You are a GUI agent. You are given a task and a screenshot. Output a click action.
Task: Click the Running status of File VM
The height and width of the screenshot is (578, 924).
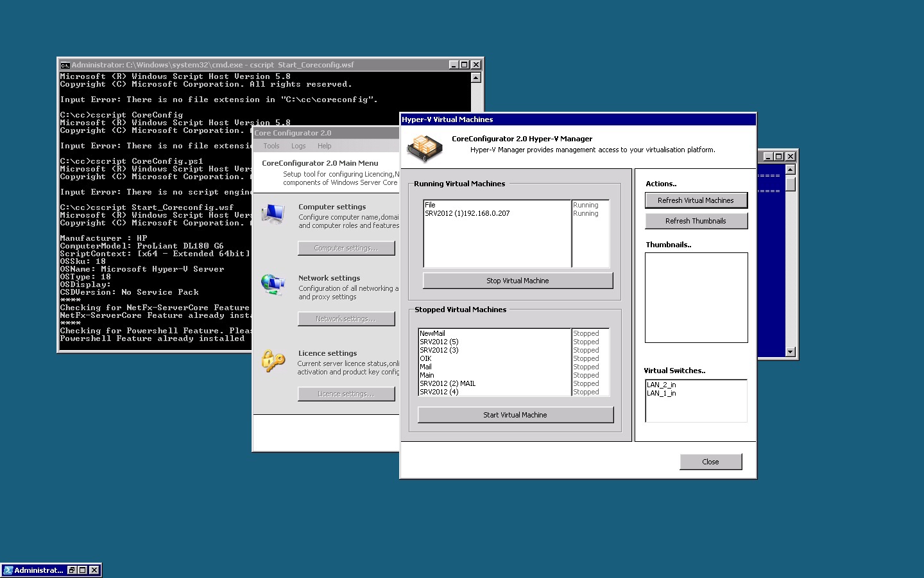(586, 205)
